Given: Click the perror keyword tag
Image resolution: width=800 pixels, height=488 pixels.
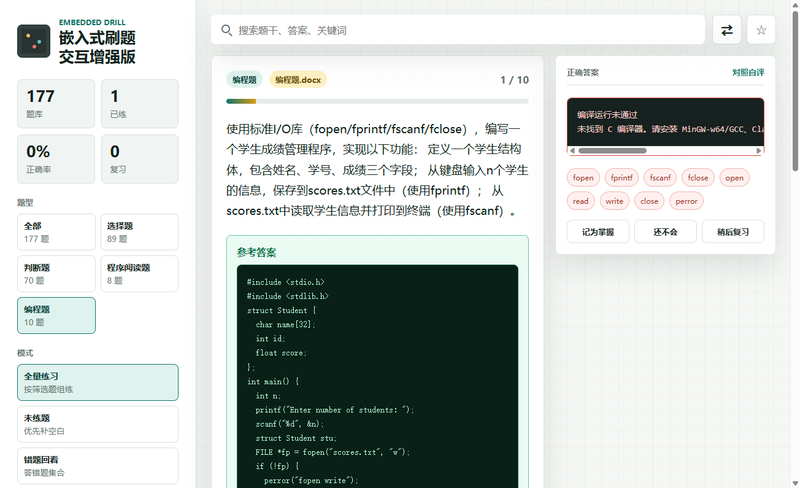Looking at the screenshot, I should pyautogui.click(x=686, y=201).
